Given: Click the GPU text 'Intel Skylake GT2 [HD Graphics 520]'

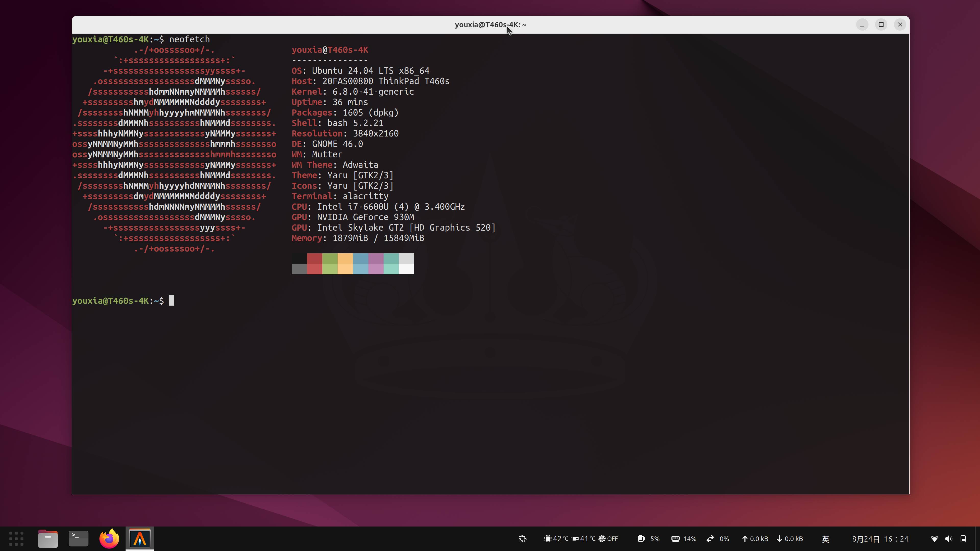Looking at the screenshot, I should click(x=406, y=227).
